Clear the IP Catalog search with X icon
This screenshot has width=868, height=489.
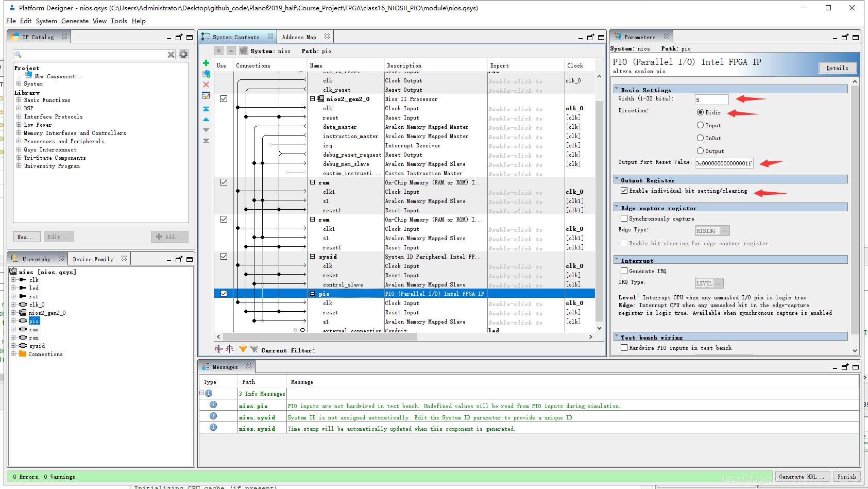(x=171, y=54)
